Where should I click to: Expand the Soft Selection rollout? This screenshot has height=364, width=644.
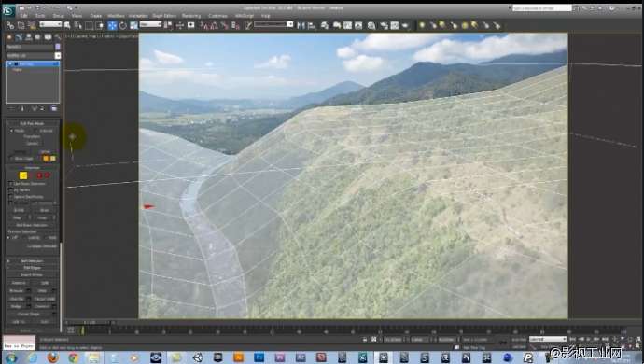32,261
